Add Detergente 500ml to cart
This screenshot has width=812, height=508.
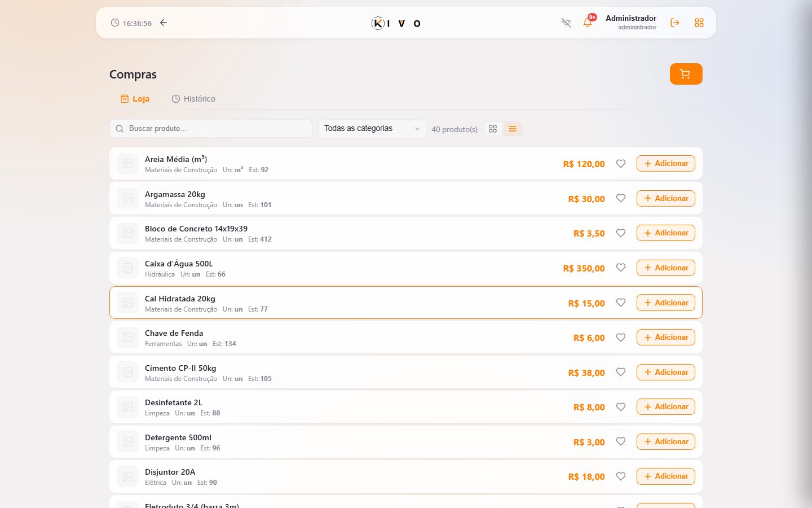pyautogui.click(x=666, y=441)
